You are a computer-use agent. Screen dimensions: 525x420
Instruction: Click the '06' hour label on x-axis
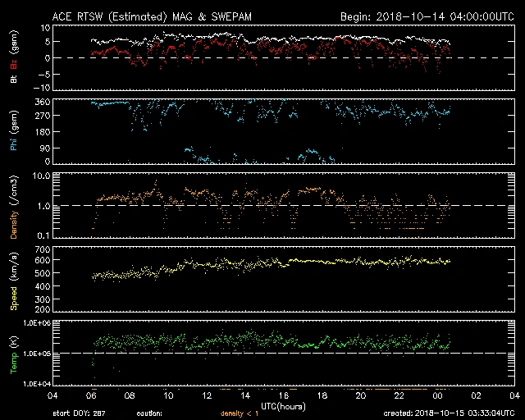point(91,395)
